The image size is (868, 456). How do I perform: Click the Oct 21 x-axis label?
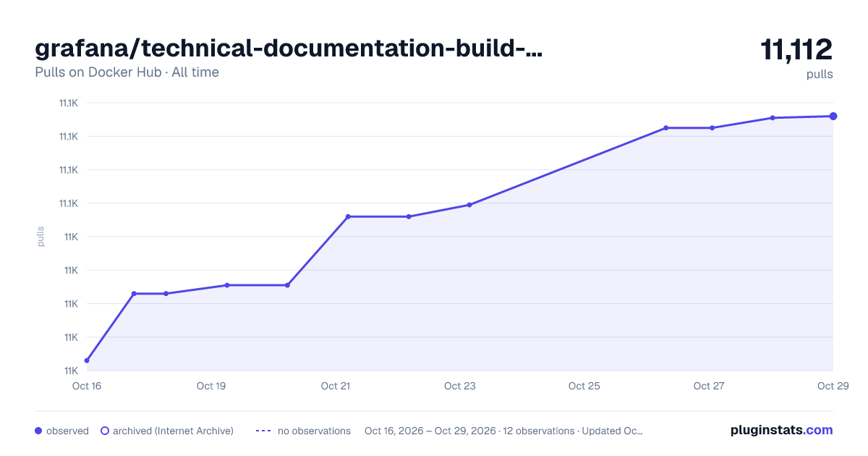[x=336, y=386]
